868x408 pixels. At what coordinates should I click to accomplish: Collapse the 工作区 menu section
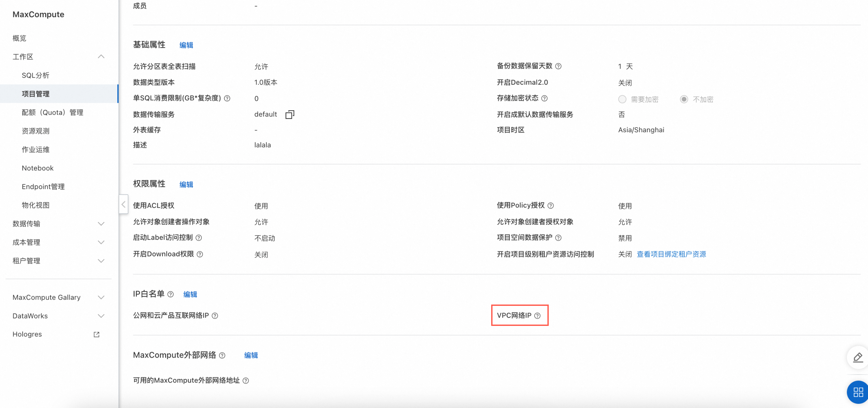(x=101, y=57)
